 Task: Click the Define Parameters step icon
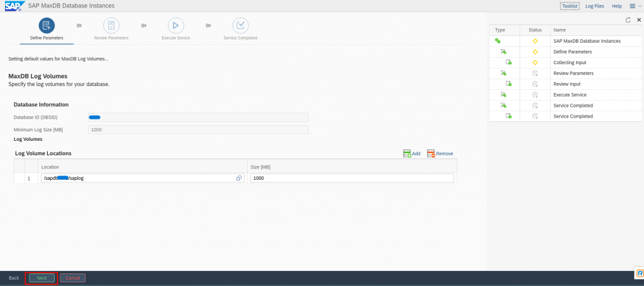pyautogui.click(x=47, y=25)
